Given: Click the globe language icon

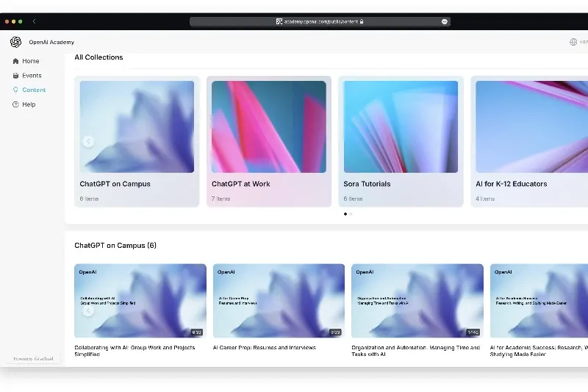Looking at the screenshot, I should (x=573, y=42).
